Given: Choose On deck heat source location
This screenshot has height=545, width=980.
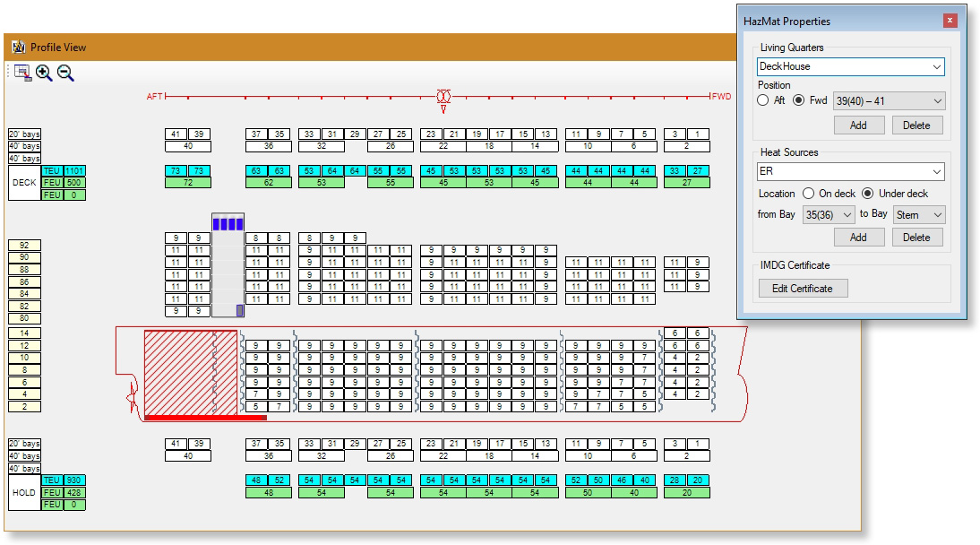Looking at the screenshot, I should 808,194.
